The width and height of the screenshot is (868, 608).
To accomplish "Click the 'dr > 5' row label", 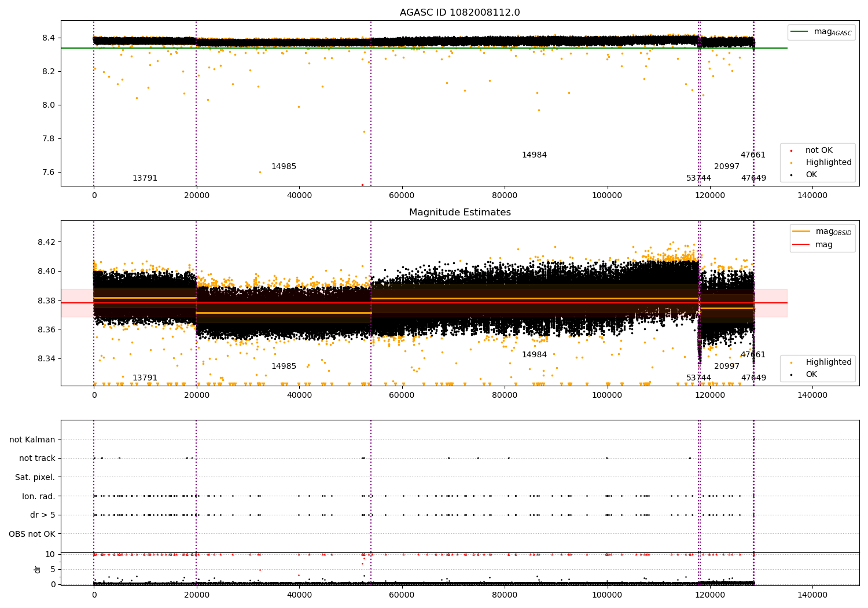I will [x=43, y=515].
